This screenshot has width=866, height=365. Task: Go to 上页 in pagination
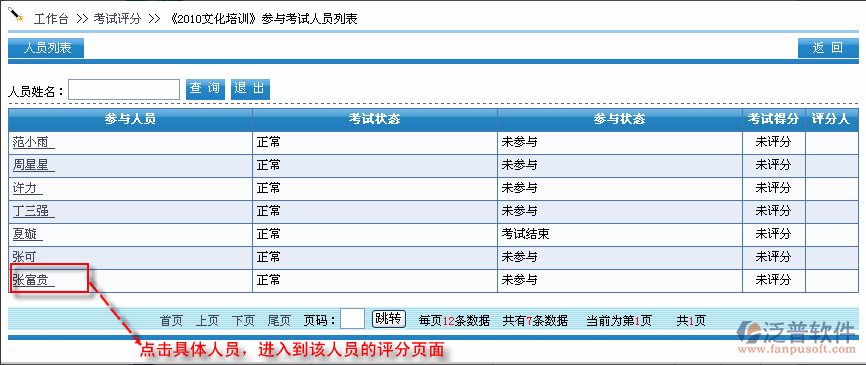pos(207,321)
